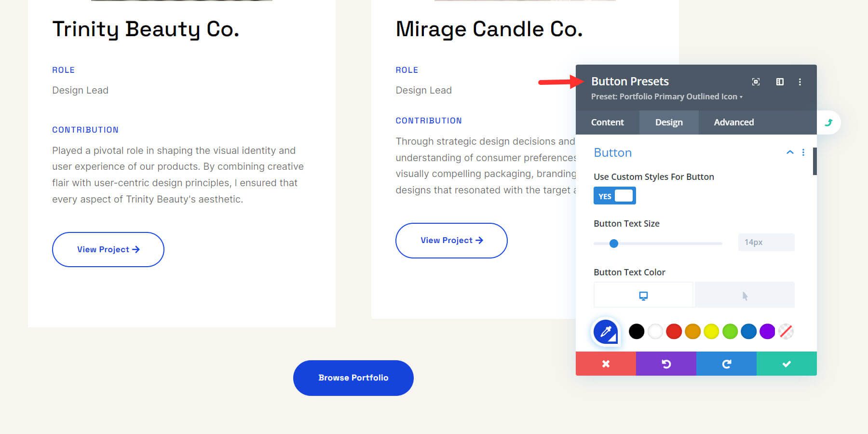The width and height of the screenshot is (868, 434).
Task: Click the expand modal fullscreen icon
Action: pos(756,82)
